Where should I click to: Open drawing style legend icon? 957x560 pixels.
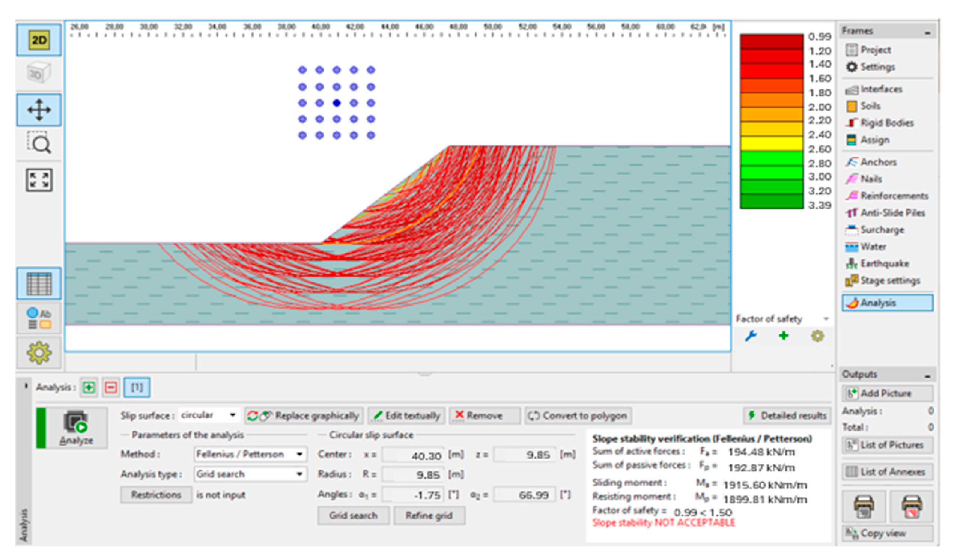click(x=39, y=318)
